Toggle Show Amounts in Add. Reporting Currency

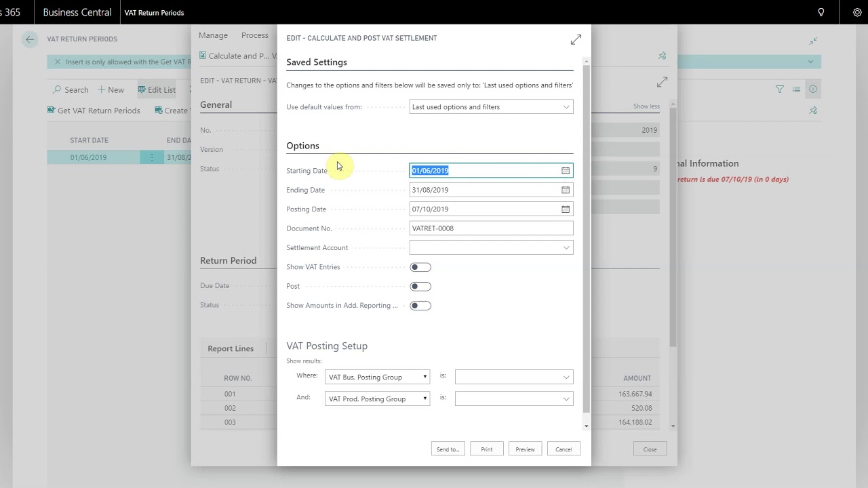(x=420, y=306)
